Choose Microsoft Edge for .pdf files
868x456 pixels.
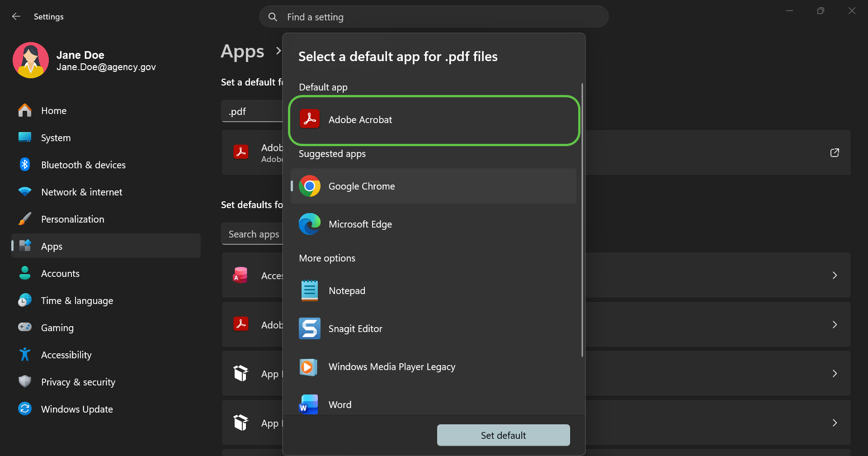[434, 224]
